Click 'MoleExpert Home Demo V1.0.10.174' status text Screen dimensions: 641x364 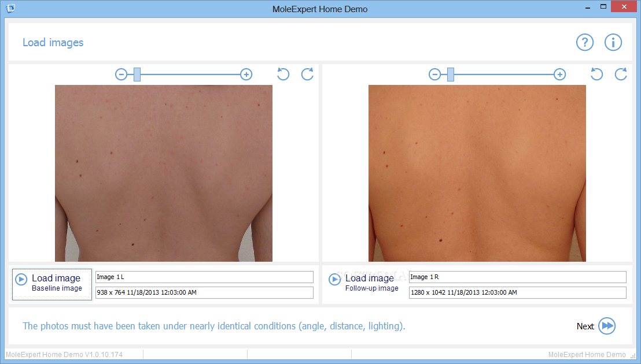coord(64,355)
